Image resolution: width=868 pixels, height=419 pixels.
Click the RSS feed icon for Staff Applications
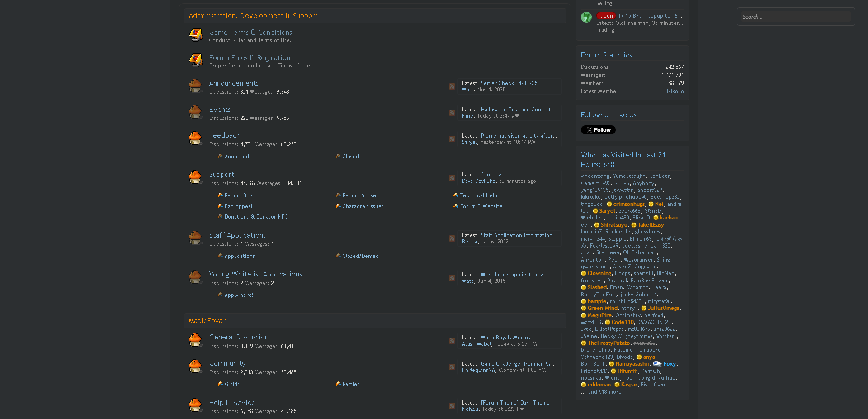[452, 238]
